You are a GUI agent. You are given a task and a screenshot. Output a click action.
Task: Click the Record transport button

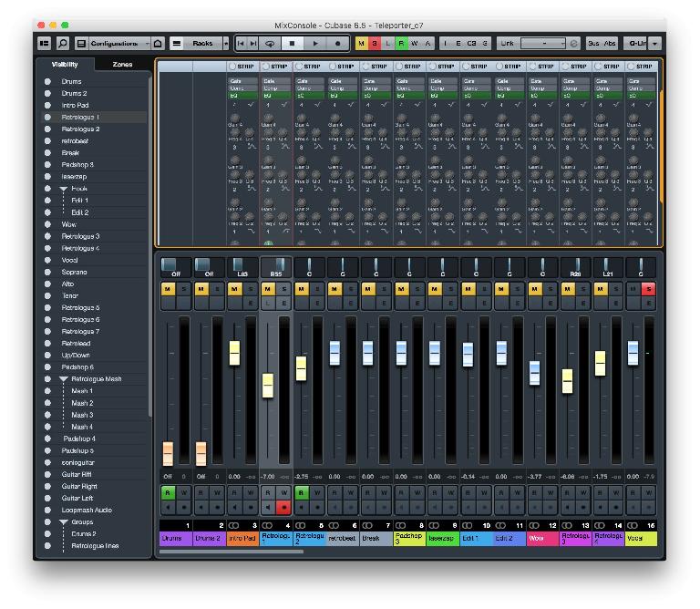point(338,44)
